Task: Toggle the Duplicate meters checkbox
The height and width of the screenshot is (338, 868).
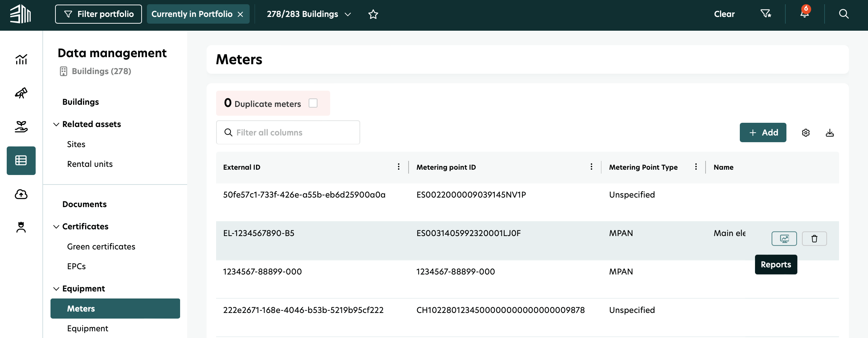Action: click(313, 103)
